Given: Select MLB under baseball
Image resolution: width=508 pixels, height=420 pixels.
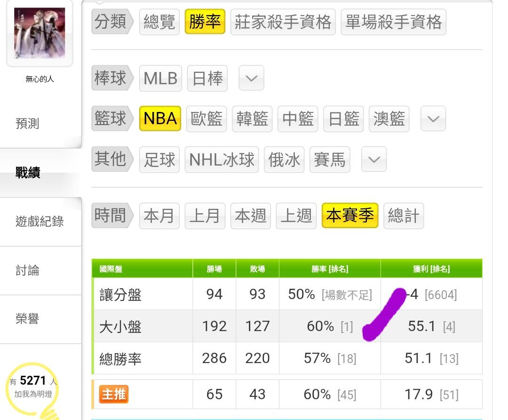Looking at the screenshot, I should 160,79.
